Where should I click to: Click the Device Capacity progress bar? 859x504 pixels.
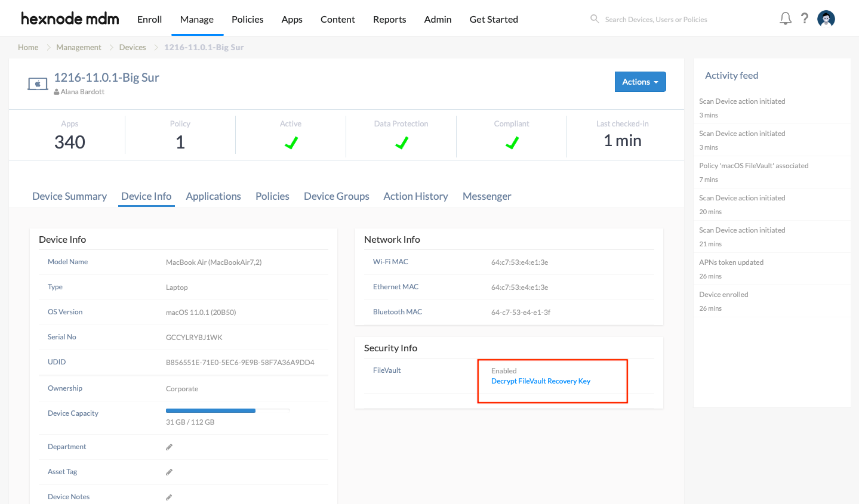pos(227,410)
